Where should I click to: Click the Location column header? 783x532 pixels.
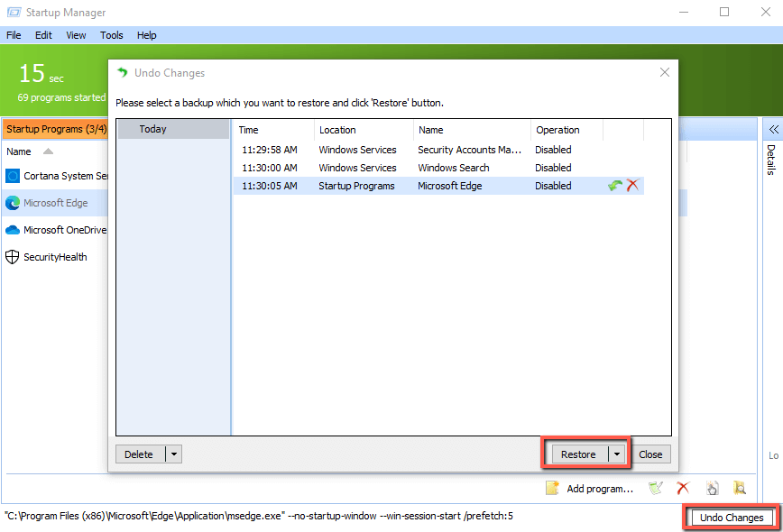pyautogui.click(x=364, y=130)
